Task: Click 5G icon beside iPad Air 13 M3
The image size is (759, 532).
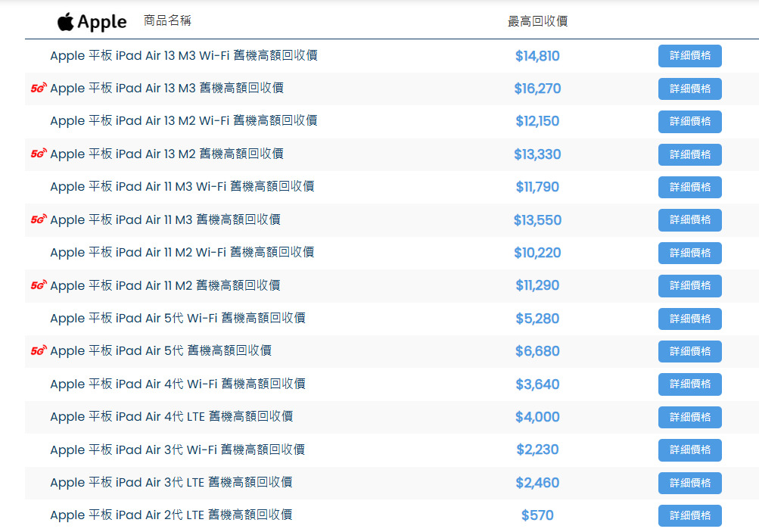Action: coord(39,88)
